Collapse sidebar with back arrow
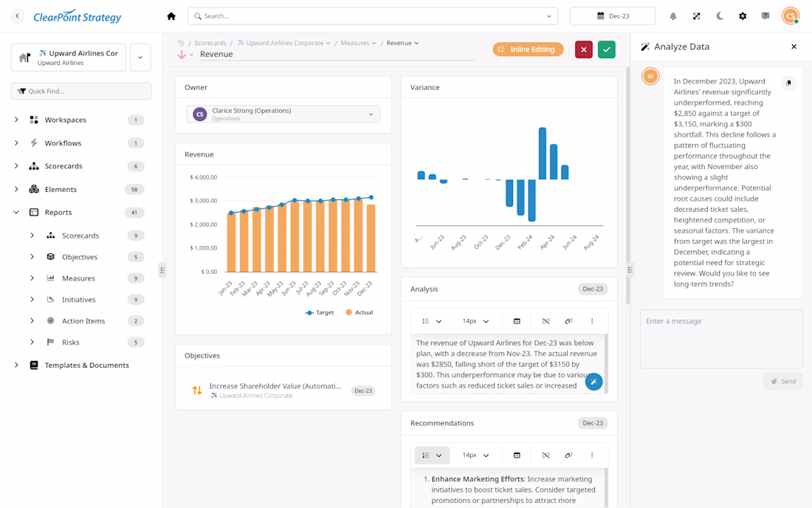The image size is (812, 508). (x=17, y=16)
